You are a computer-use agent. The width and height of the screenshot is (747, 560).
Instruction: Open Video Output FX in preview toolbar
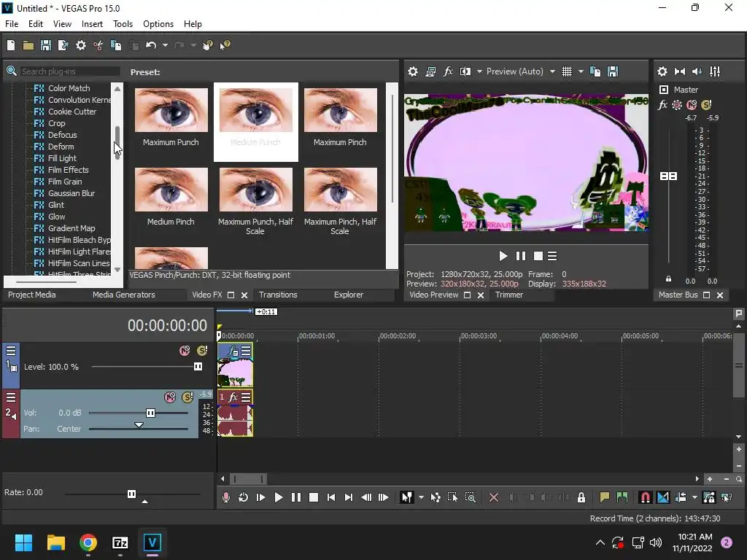click(448, 71)
